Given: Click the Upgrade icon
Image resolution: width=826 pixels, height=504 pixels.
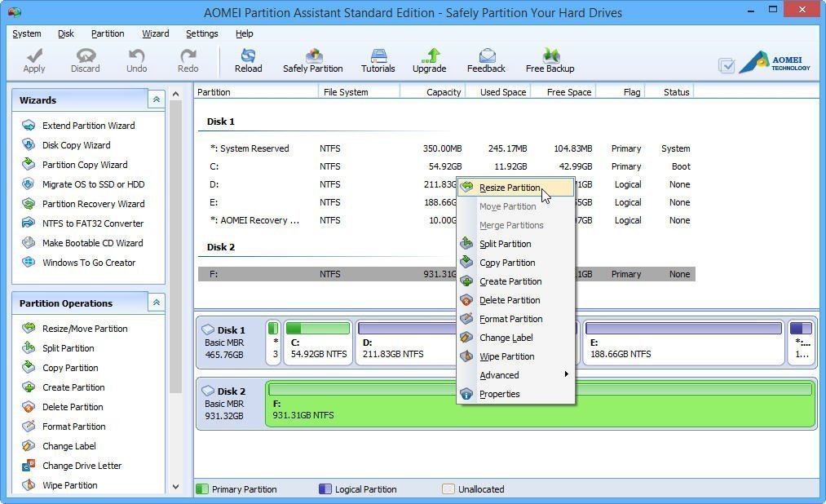Looking at the screenshot, I should pyautogui.click(x=430, y=58).
